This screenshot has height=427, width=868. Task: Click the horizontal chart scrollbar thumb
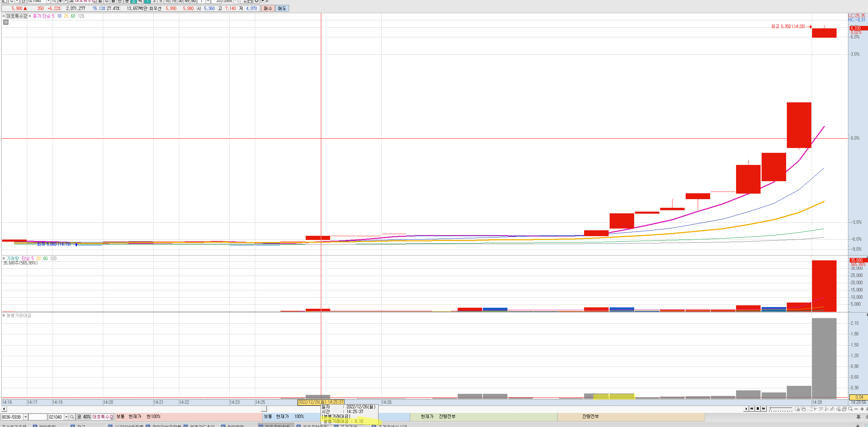[264, 409]
